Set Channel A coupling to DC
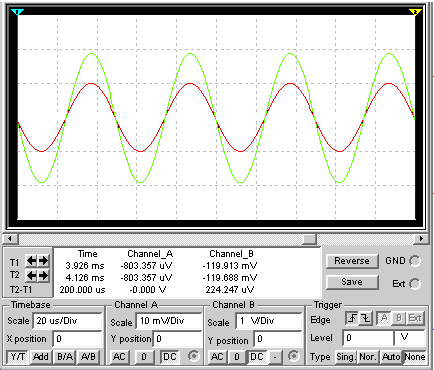Image resolution: width=434 pixels, height=370 pixels. [x=169, y=357]
